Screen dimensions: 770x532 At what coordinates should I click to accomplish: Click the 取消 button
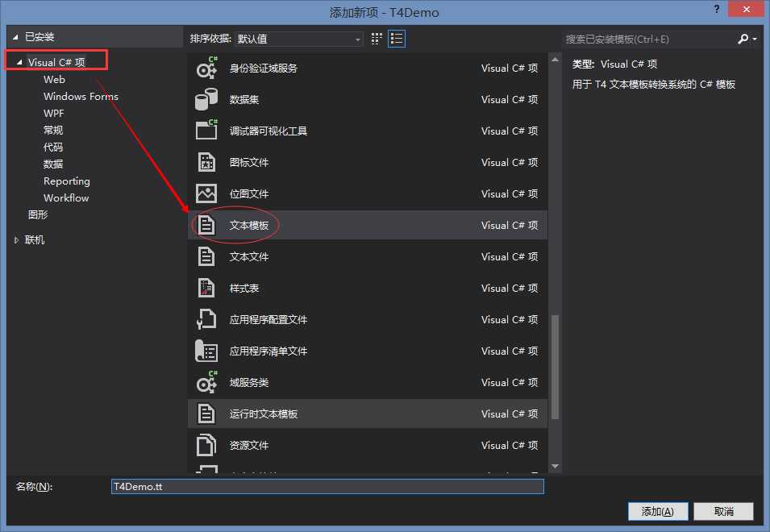[x=723, y=511]
